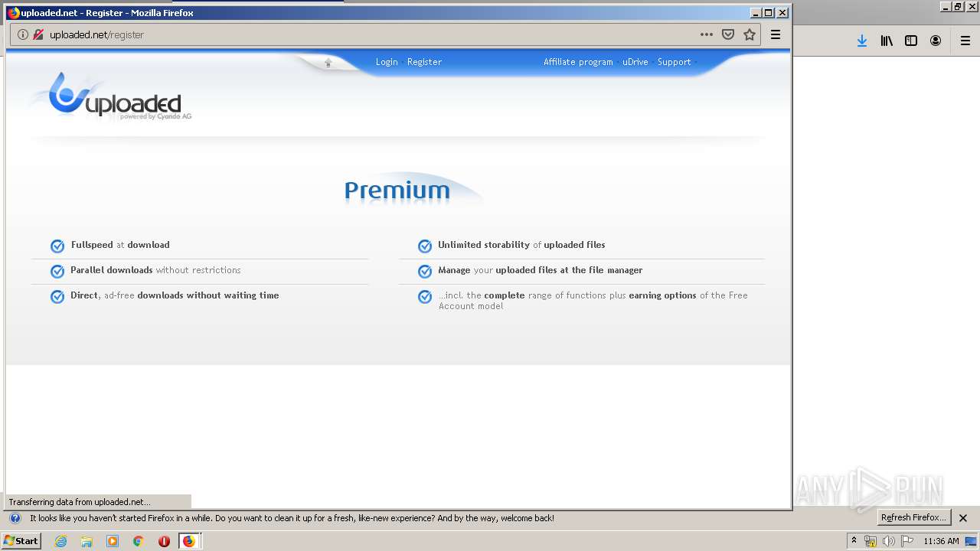Show hidden tray icons arrow

click(x=854, y=541)
